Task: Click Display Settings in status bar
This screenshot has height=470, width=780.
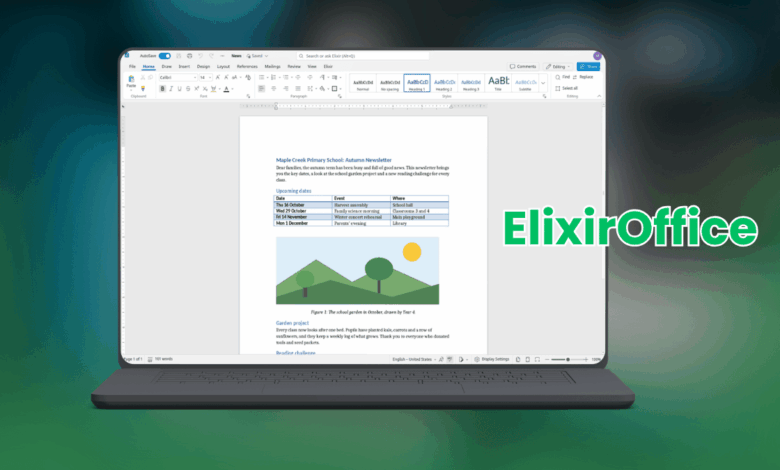Action: tap(492, 359)
